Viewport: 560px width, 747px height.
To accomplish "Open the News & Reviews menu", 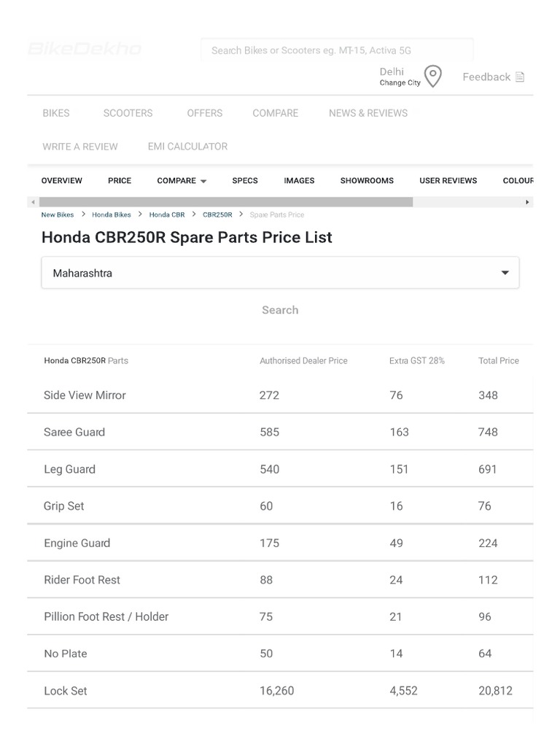I will pyautogui.click(x=367, y=113).
